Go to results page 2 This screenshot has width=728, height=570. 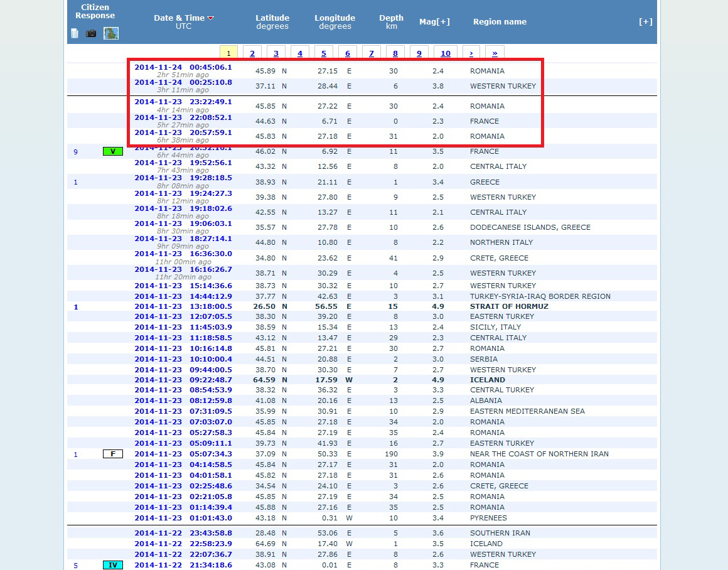point(252,53)
